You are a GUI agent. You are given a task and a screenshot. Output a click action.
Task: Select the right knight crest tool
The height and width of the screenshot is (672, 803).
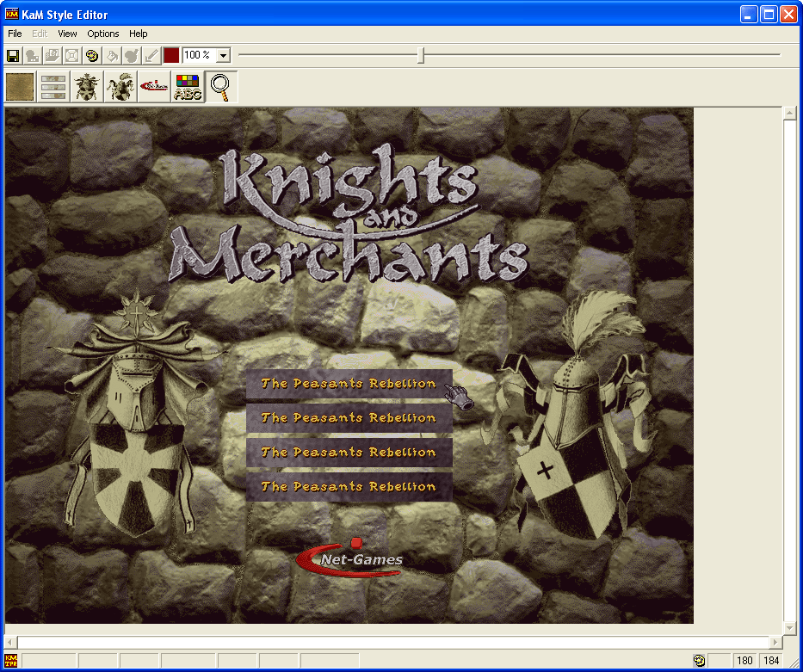(120, 87)
